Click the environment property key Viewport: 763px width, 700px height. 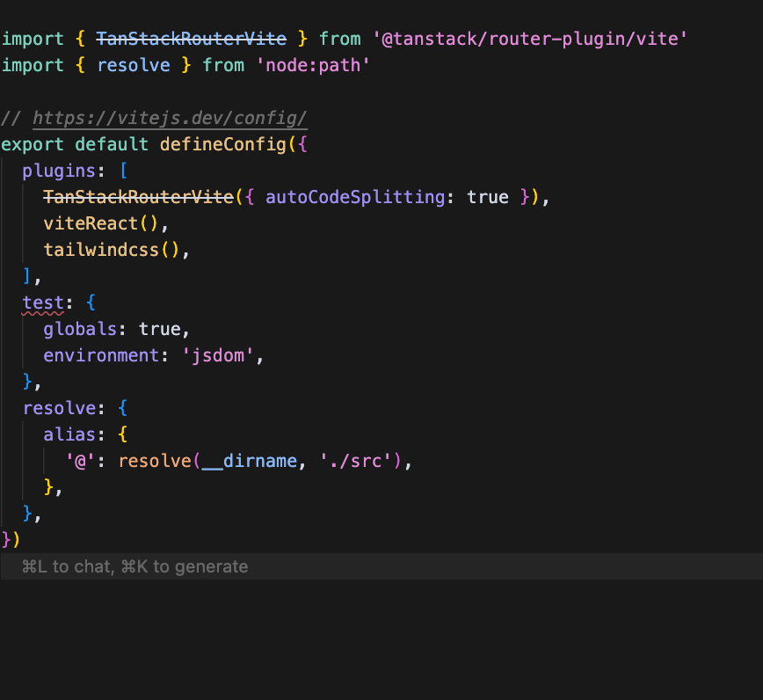coord(101,355)
